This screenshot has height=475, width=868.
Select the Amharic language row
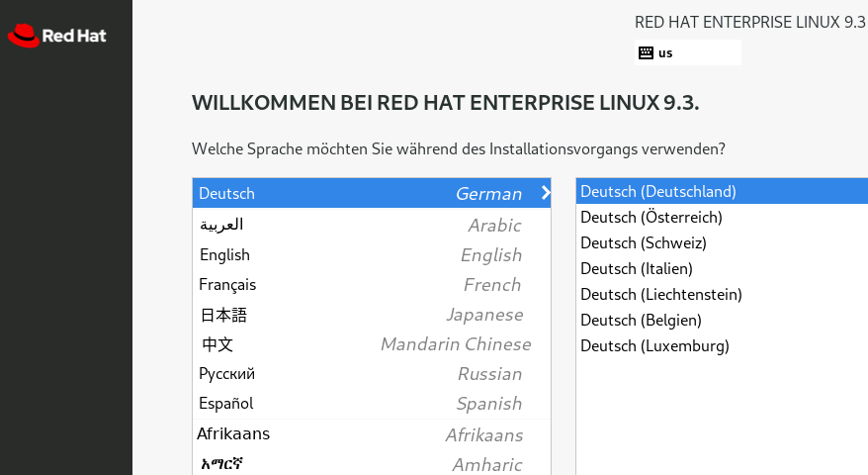pos(371,464)
